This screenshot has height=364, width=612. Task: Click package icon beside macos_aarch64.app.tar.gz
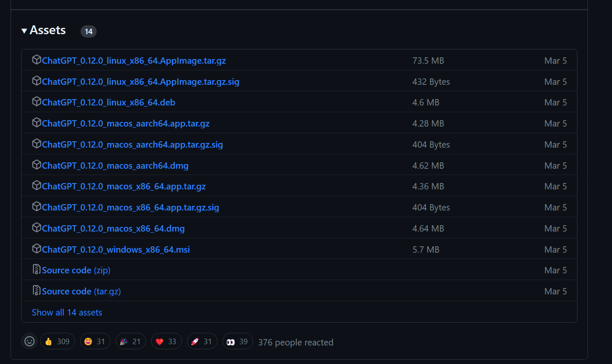(37, 122)
